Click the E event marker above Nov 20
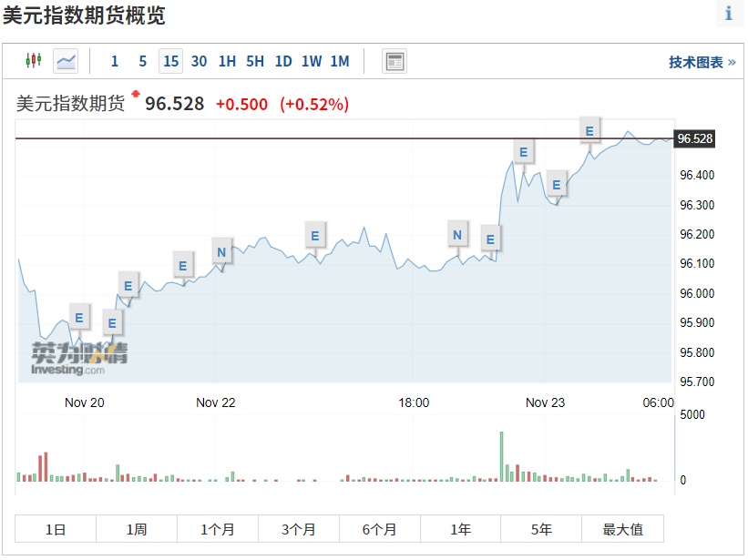The height and width of the screenshot is (560, 748). 79,318
